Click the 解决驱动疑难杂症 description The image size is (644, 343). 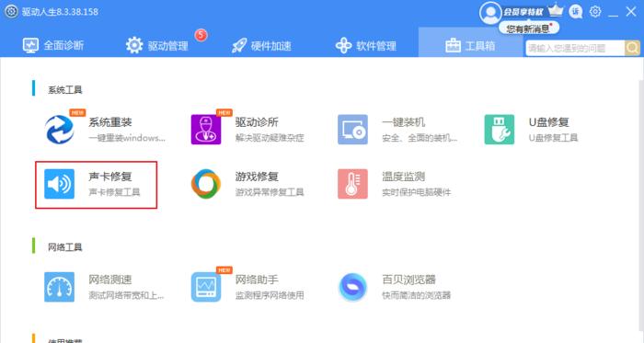tap(270, 138)
